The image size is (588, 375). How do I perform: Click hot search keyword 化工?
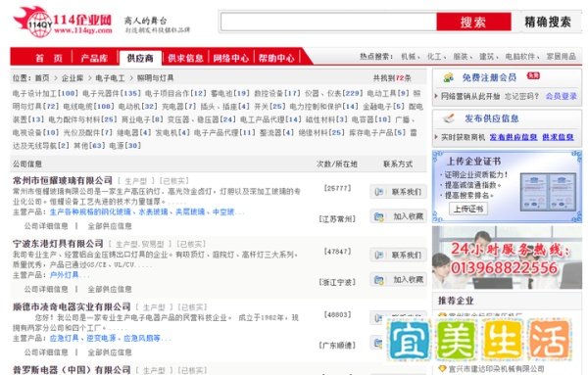tap(434, 57)
